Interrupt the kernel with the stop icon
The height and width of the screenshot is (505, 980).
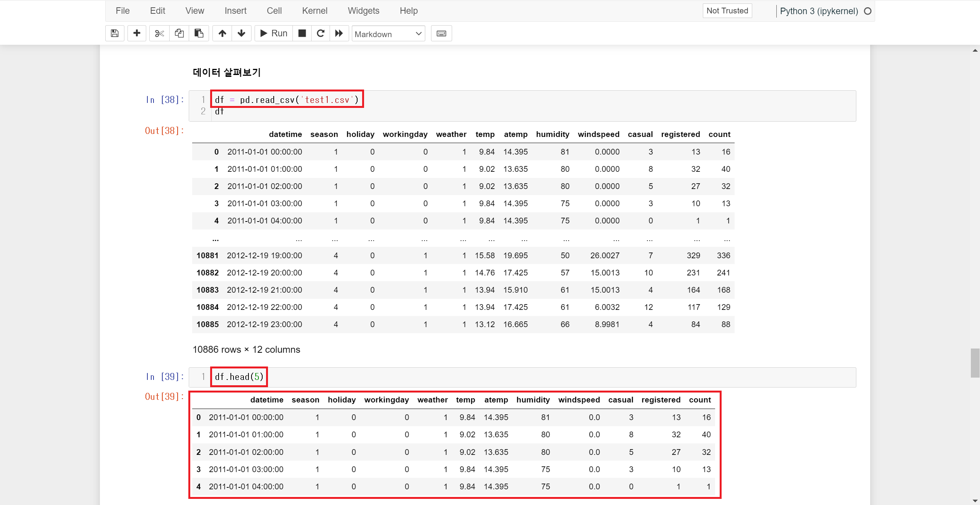pyautogui.click(x=302, y=33)
